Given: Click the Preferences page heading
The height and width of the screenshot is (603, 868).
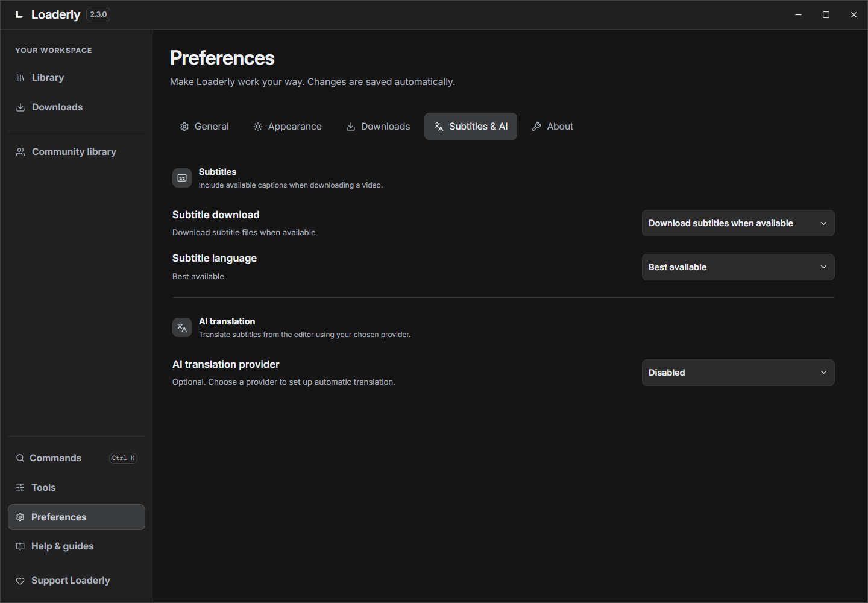Looking at the screenshot, I should (x=222, y=58).
